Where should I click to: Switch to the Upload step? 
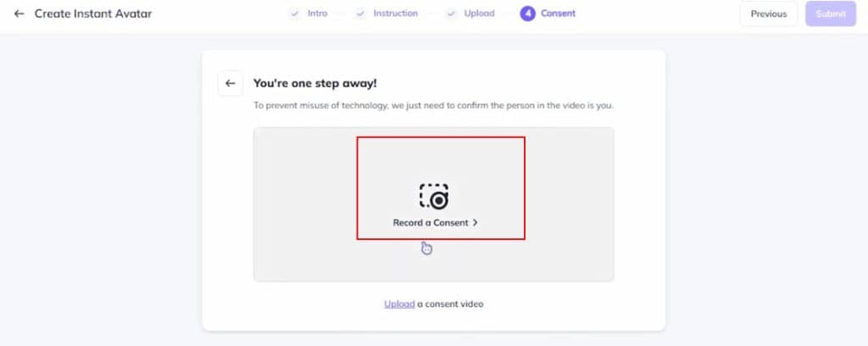(x=479, y=14)
